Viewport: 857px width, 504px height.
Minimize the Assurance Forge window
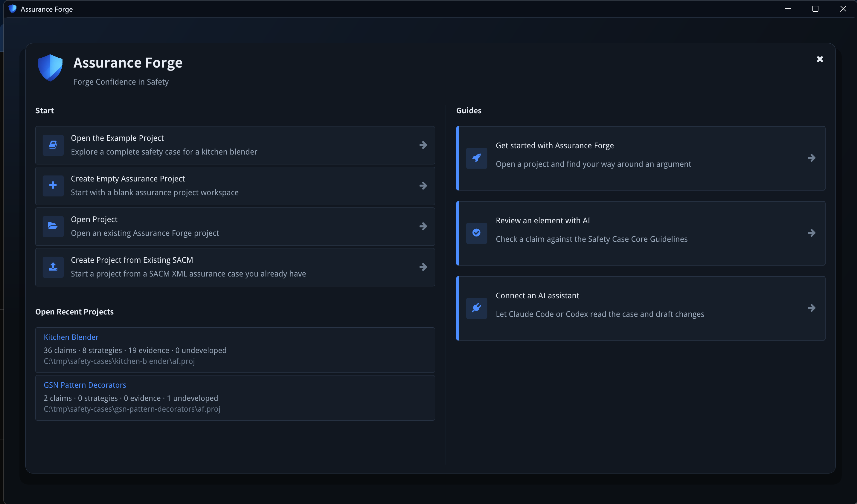(x=788, y=9)
